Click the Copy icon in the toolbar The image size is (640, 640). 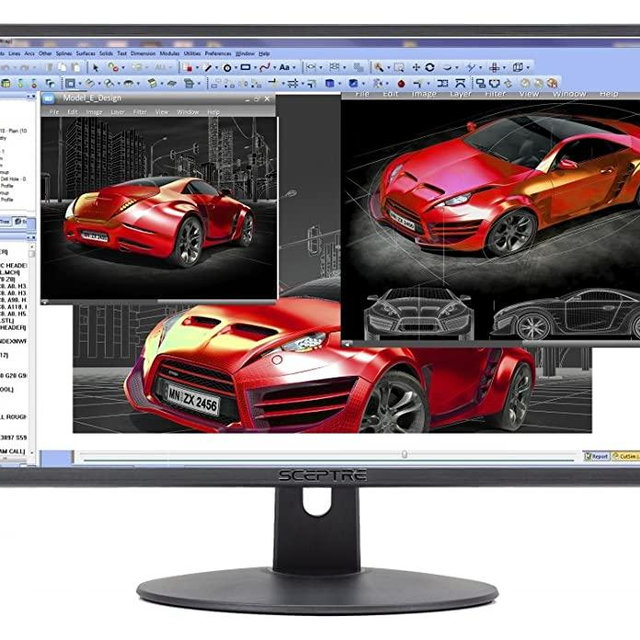pos(62,68)
